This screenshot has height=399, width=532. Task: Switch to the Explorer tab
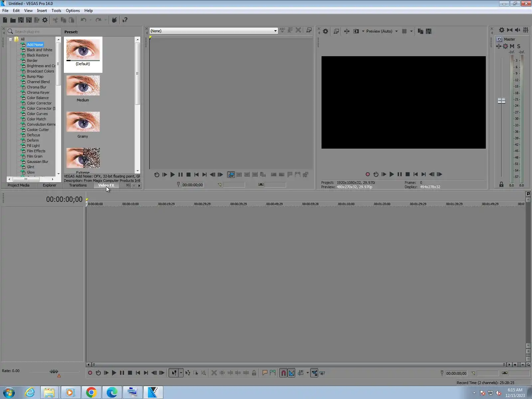click(50, 186)
